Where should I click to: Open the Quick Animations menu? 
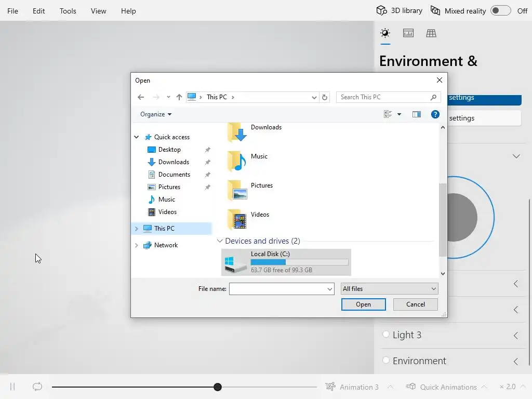point(446,387)
